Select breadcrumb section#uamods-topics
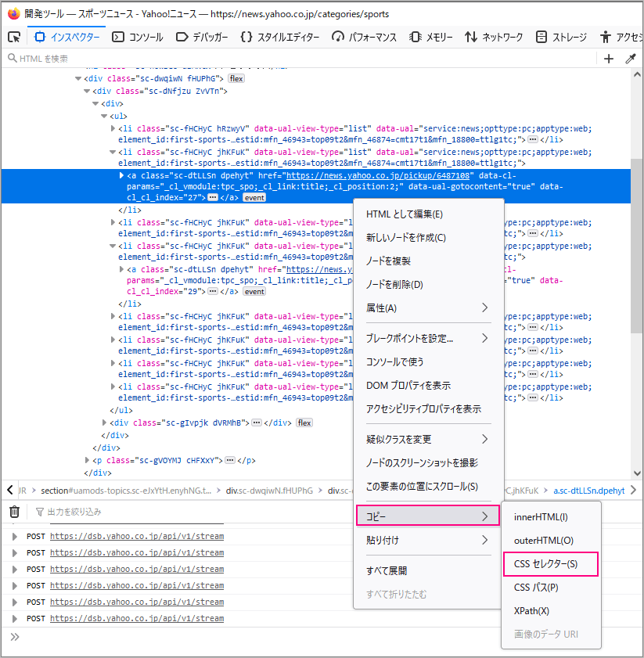Screen dimensions: 644x658 tap(126, 491)
